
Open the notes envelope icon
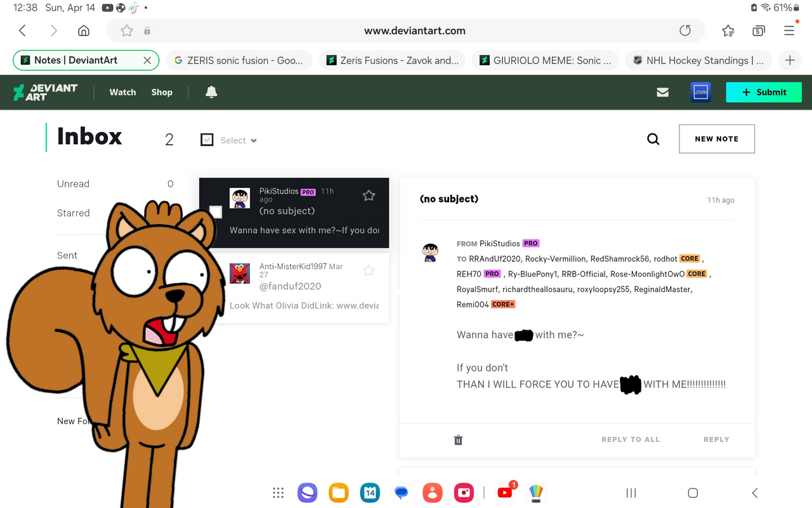click(x=663, y=92)
